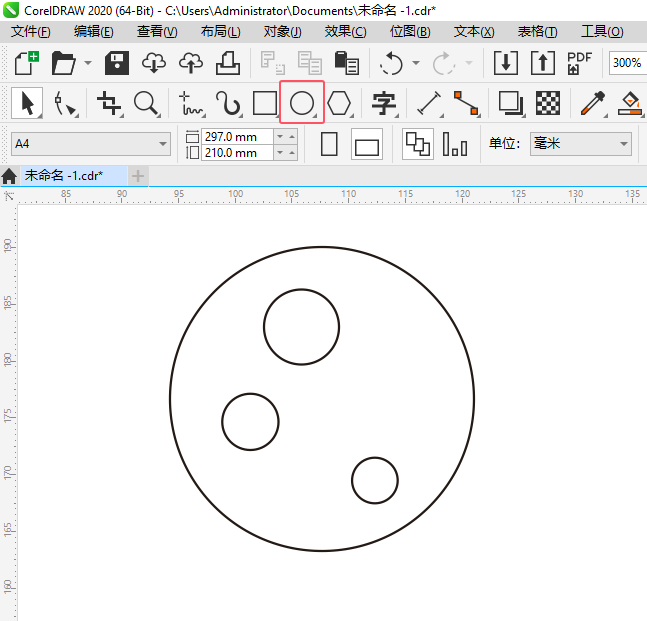Select the Text tool

(384, 103)
